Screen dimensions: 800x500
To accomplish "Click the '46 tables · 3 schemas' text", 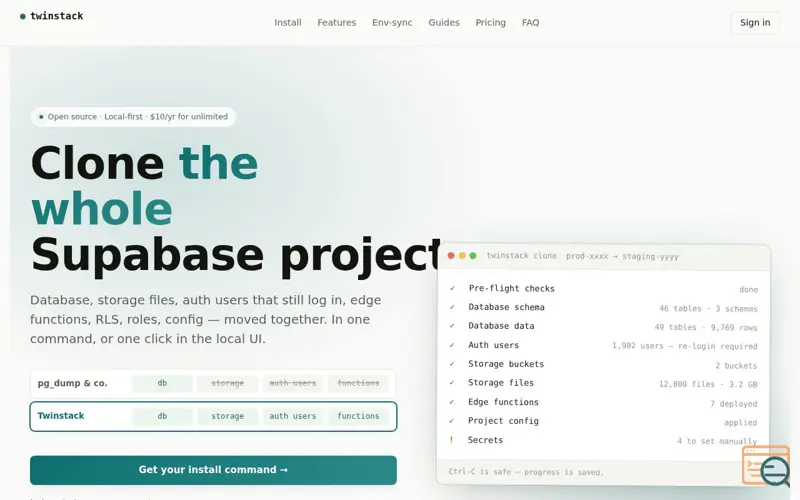I will click(708, 309).
